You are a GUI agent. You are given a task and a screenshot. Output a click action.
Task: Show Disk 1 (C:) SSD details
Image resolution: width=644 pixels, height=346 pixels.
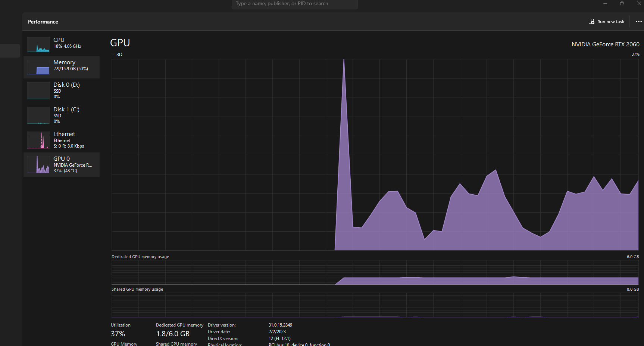coord(62,115)
